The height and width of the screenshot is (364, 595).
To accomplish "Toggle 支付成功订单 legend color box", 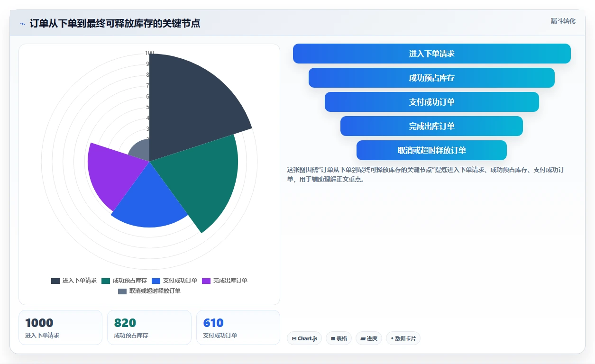I will pyautogui.click(x=156, y=281).
